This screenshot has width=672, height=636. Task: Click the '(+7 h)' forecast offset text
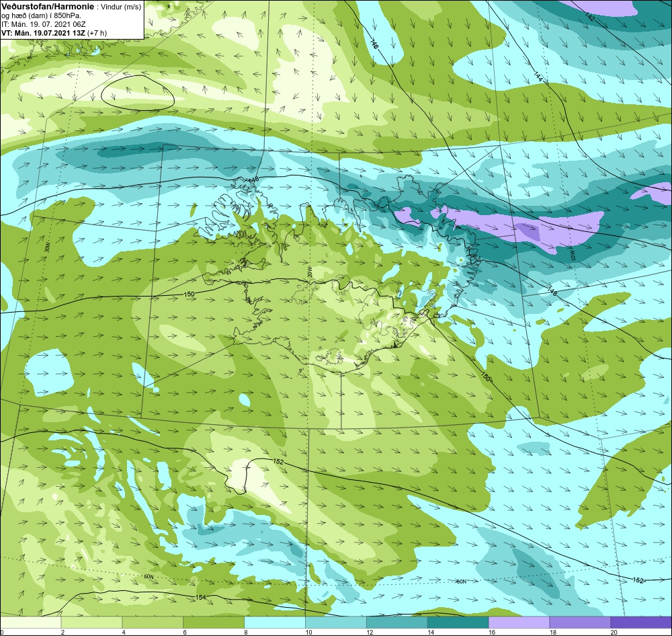97,33
